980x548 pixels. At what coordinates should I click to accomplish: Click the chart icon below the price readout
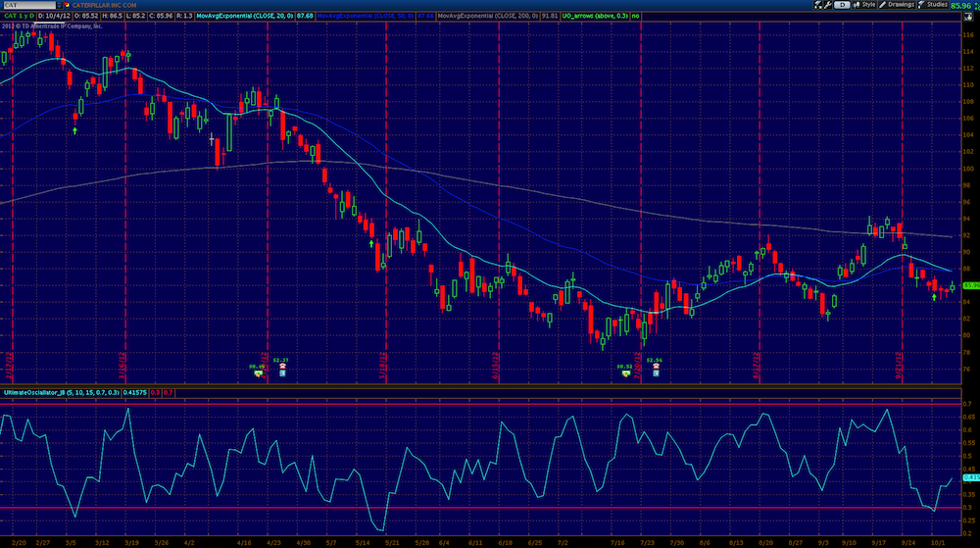pos(968,17)
